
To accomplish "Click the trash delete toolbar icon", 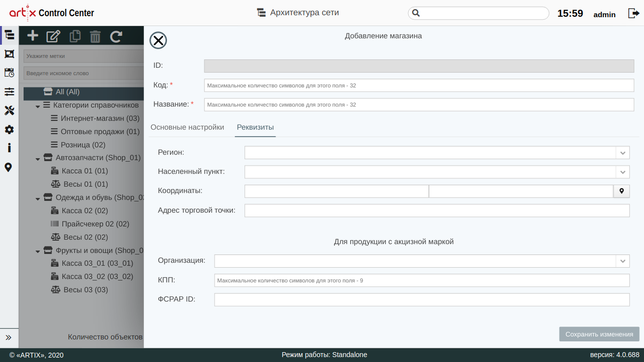I will click(x=95, y=36).
